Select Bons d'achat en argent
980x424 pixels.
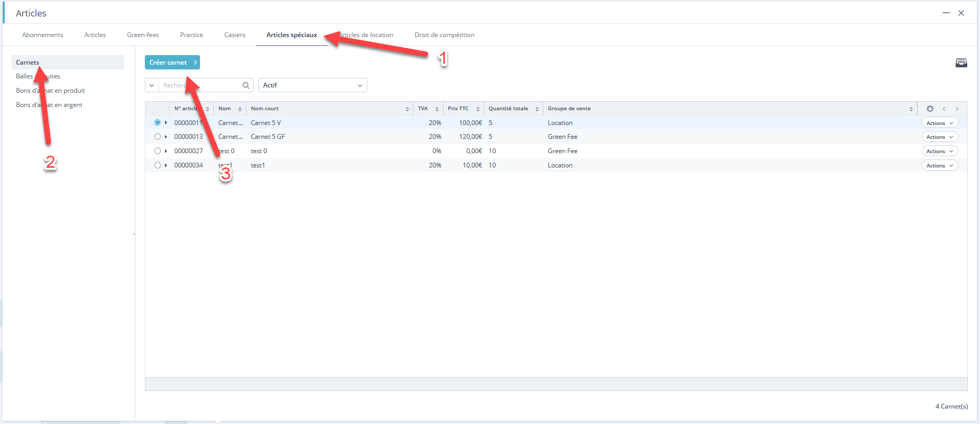click(49, 105)
